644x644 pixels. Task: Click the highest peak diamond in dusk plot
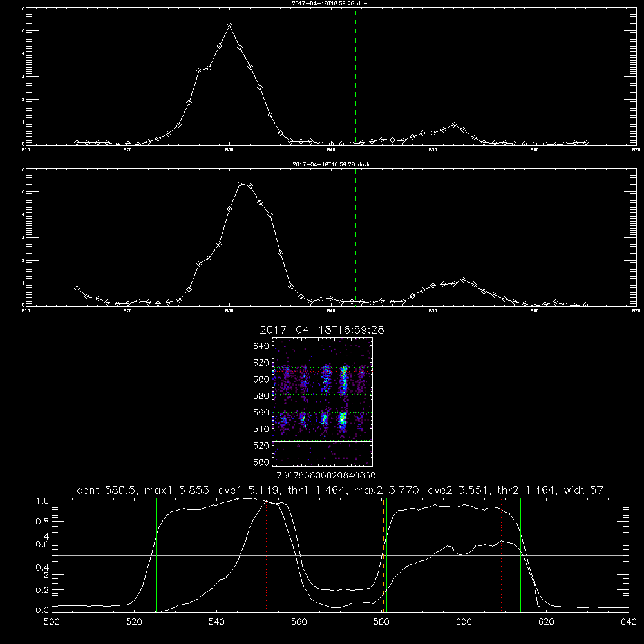[x=240, y=184]
